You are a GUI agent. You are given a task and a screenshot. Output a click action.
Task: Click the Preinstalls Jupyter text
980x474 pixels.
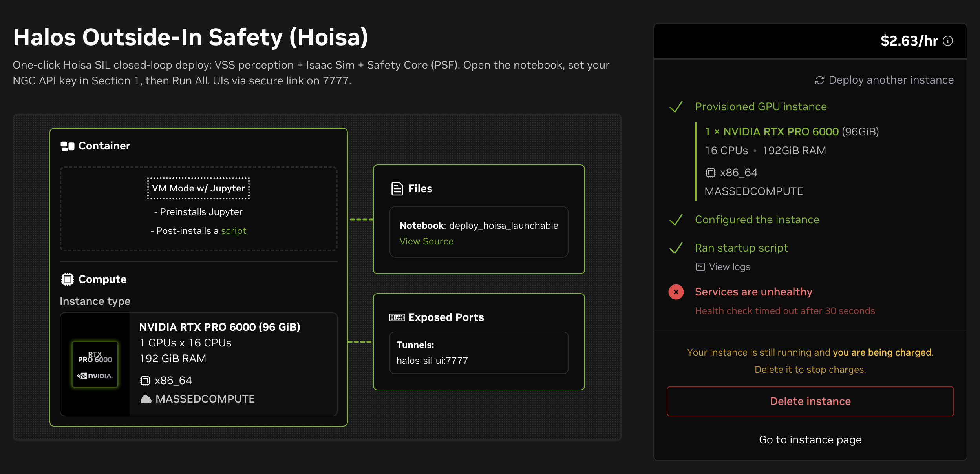(x=198, y=212)
